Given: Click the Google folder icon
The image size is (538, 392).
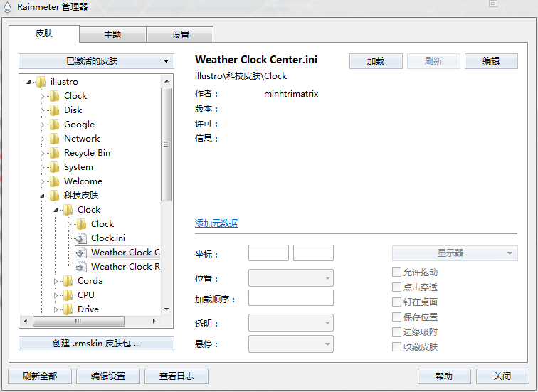Looking at the screenshot, I should point(54,125).
